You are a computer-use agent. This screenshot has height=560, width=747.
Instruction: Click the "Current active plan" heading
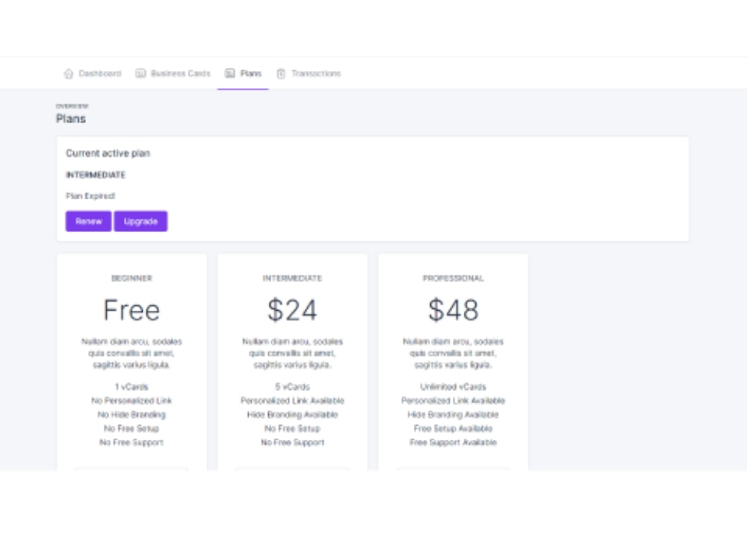(108, 153)
